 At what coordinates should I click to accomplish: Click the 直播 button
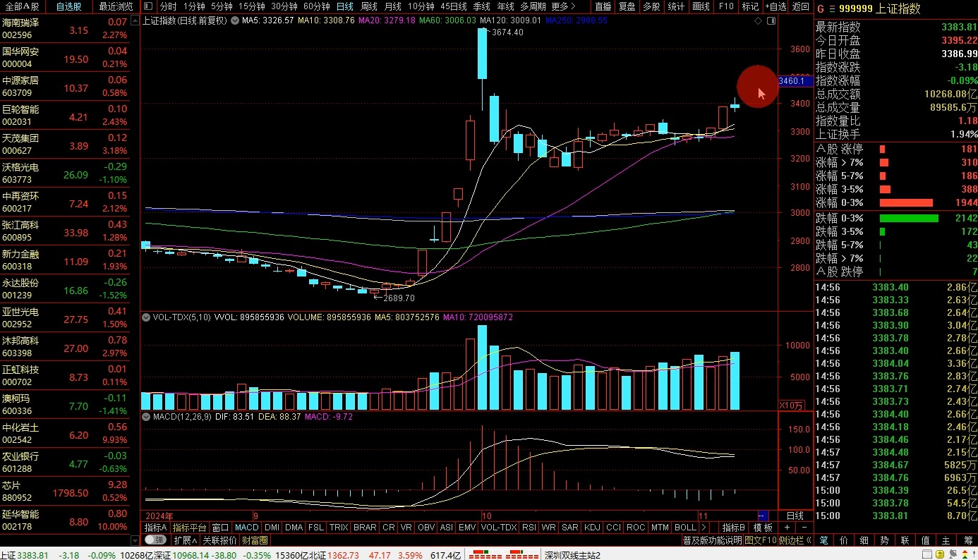tap(603, 6)
